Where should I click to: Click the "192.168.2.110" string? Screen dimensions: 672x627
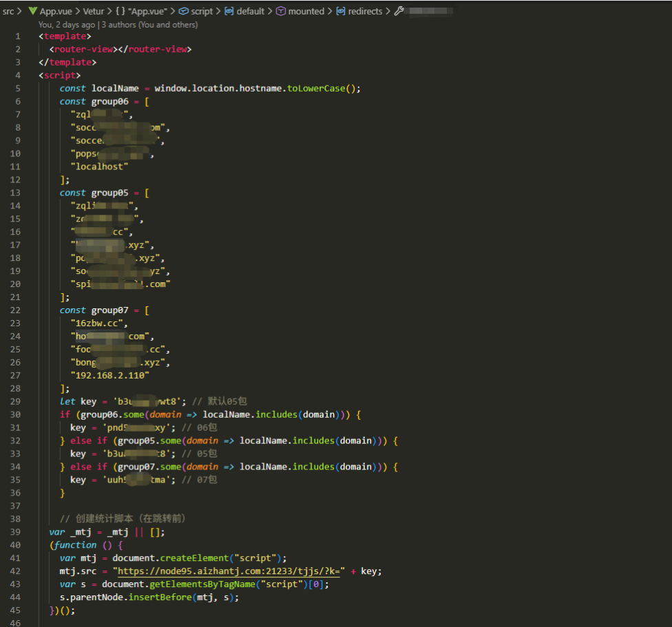point(109,376)
